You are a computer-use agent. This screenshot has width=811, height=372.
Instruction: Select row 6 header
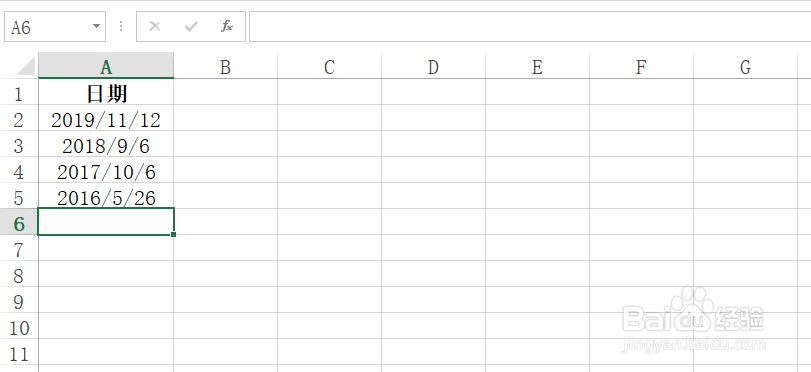point(19,222)
